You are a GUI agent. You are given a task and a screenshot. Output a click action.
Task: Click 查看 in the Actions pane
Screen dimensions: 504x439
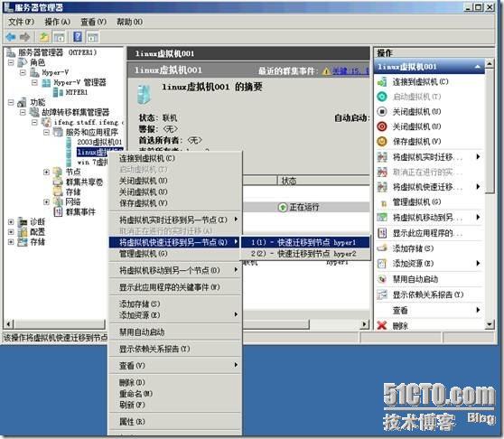click(400, 310)
